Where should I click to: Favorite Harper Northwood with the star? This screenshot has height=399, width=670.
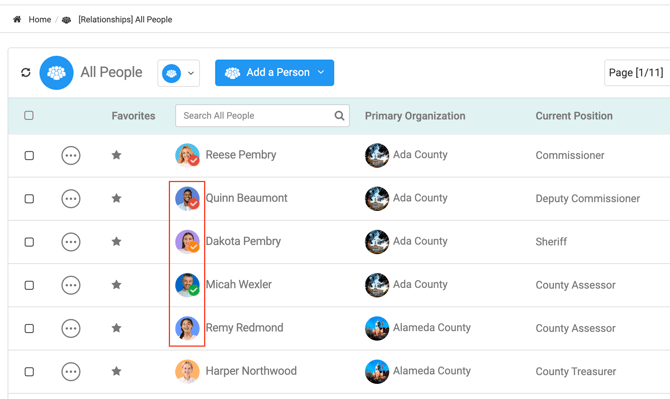click(x=116, y=371)
